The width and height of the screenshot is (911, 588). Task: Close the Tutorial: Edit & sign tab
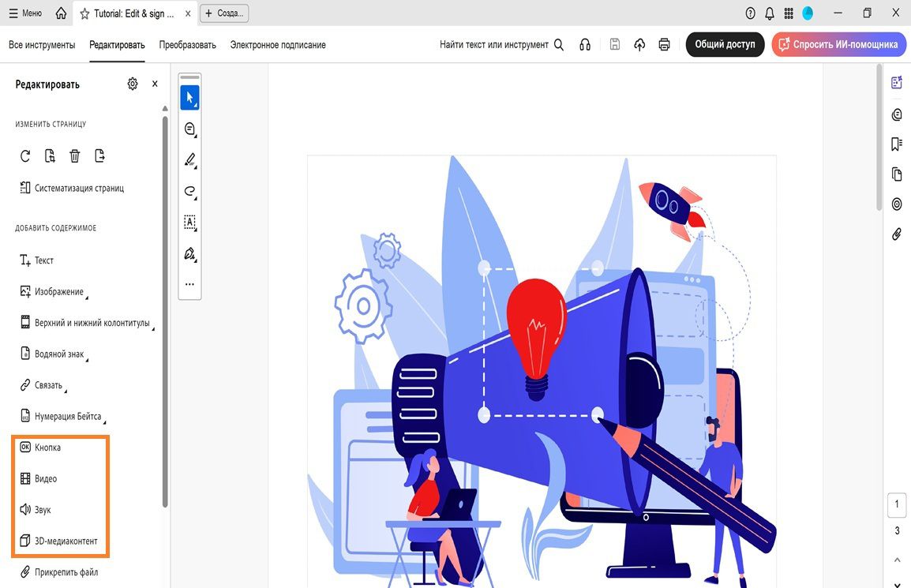[188, 13]
